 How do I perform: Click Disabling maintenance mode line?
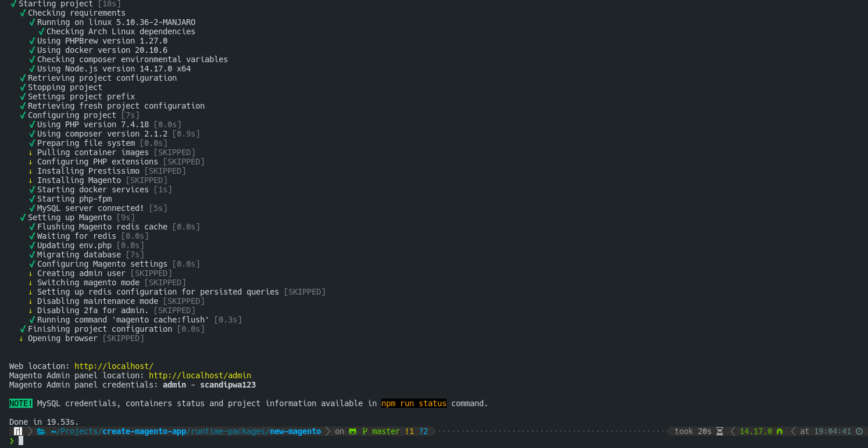click(x=121, y=301)
